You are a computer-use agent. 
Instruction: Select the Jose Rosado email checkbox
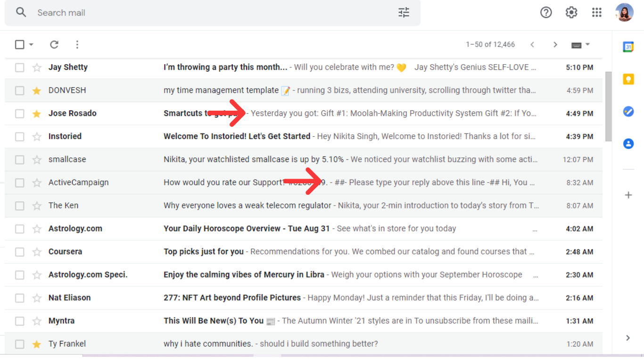tap(19, 114)
